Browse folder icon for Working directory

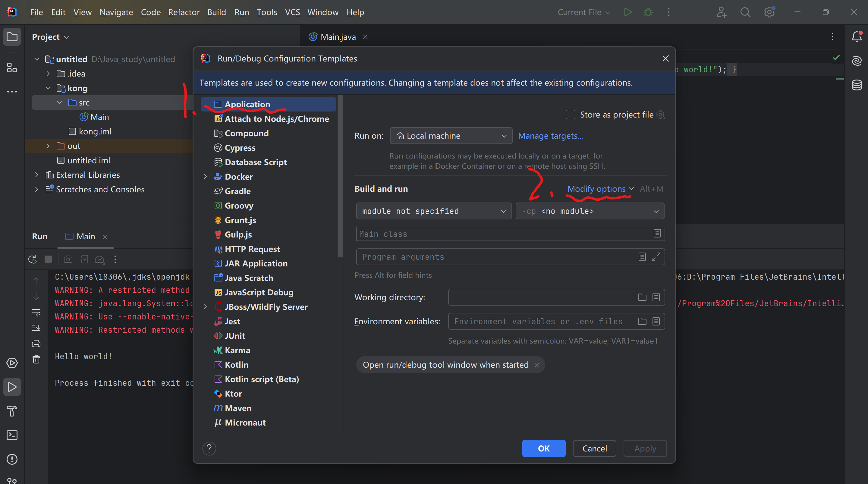click(642, 297)
